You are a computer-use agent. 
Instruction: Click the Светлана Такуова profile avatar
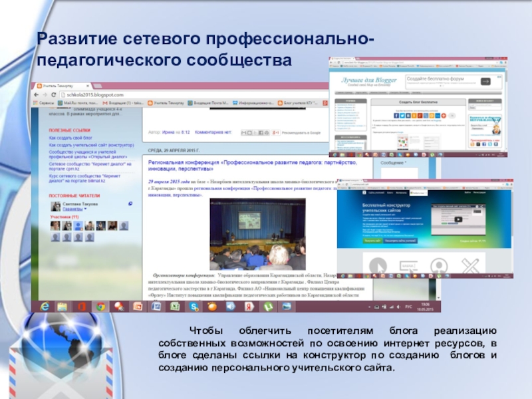click(55, 206)
